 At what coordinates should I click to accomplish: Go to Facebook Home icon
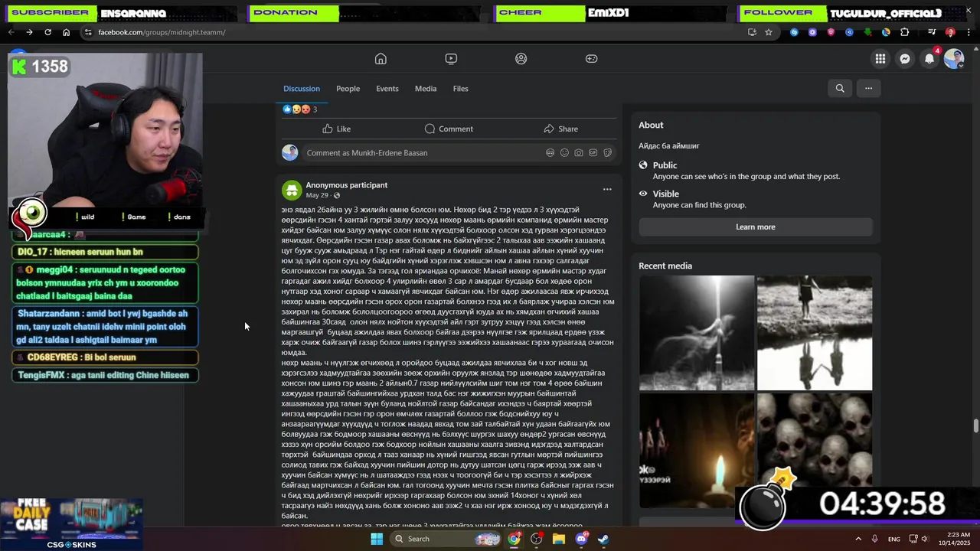[x=381, y=59]
